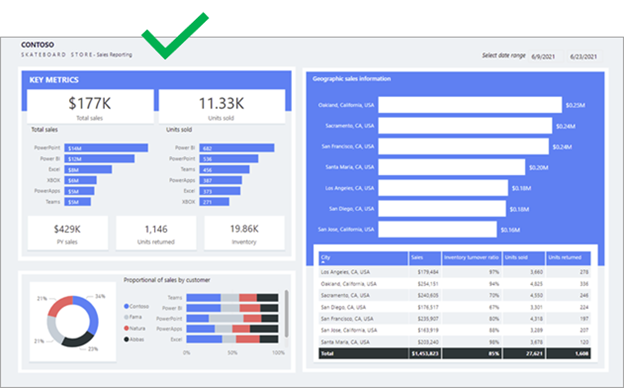Image resolution: width=624 pixels, height=388 pixels.
Task: Select the 11.33K Units sold card
Action: [x=222, y=106]
